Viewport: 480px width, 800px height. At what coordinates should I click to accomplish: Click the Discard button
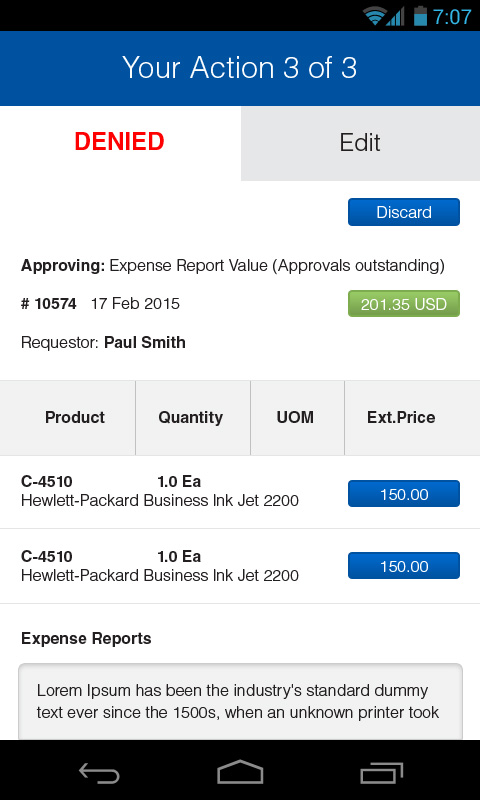[x=404, y=212]
